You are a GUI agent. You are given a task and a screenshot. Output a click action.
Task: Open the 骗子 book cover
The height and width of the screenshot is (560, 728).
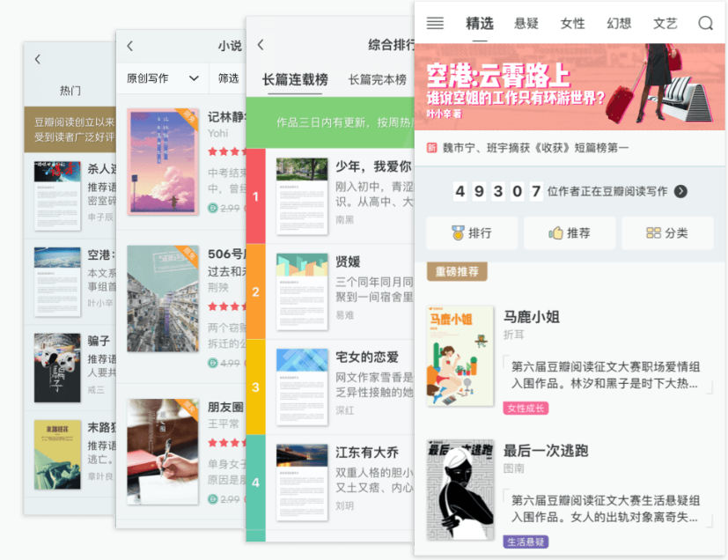[57, 368]
